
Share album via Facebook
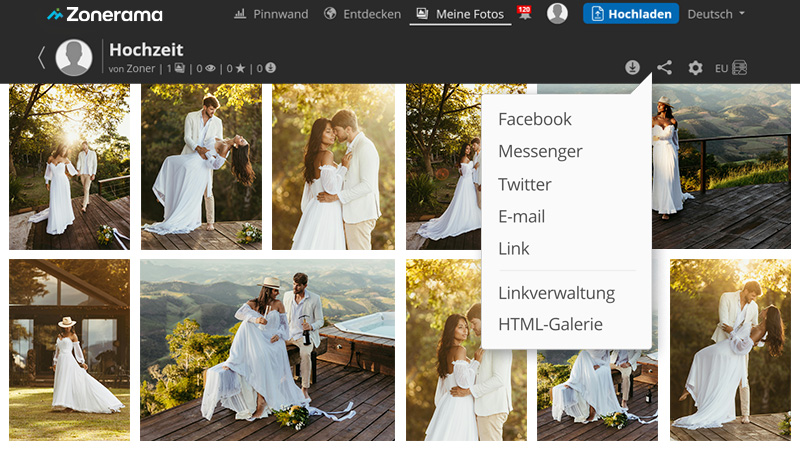535,119
